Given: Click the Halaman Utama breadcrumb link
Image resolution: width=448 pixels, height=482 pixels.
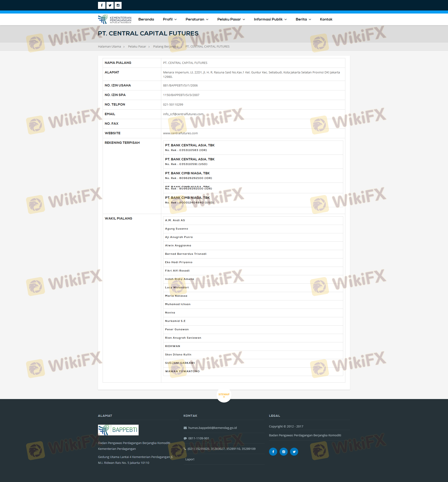Looking at the screenshot, I should 109,47.
